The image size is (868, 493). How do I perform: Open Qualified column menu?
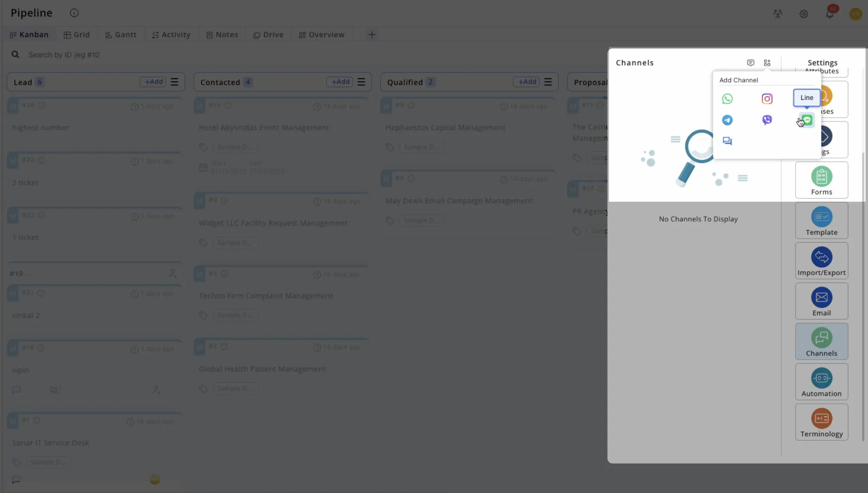click(x=548, y=82)
